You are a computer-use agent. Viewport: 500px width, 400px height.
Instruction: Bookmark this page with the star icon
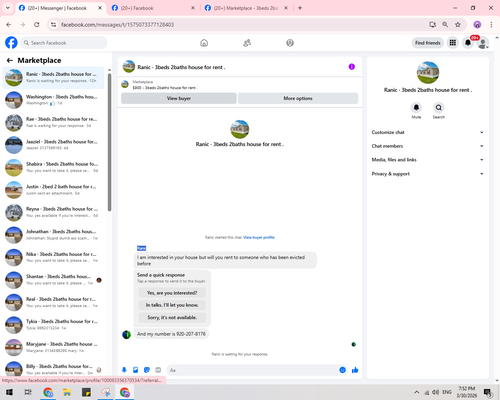coord(458,25)
